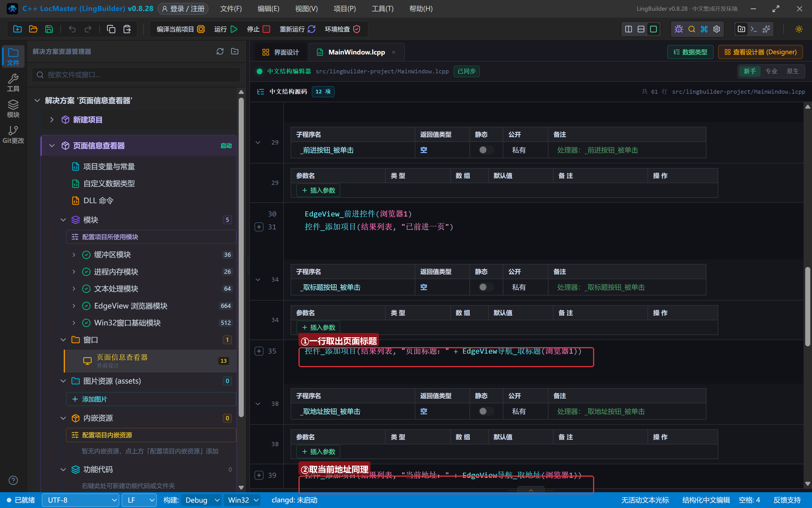Open the 工具(T) menu
This screenshot has height=508, width=812.
coord(382,9)
